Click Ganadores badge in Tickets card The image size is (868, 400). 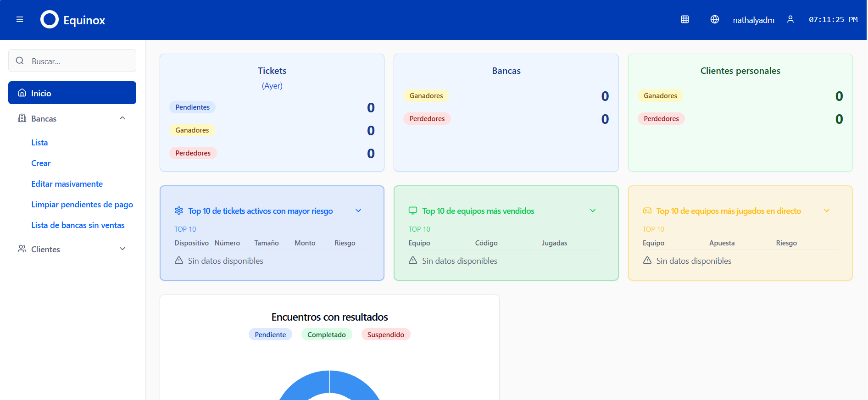click(x=192, y=130)
